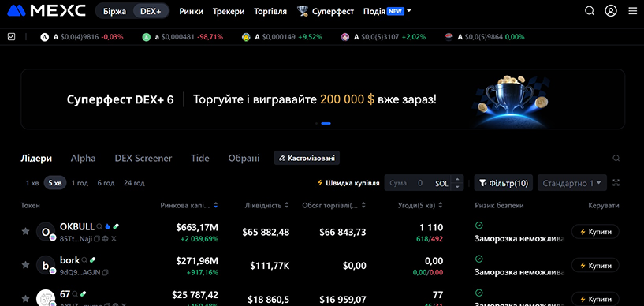Click Купити for OKBULL
644x306 pixels.
595,232
